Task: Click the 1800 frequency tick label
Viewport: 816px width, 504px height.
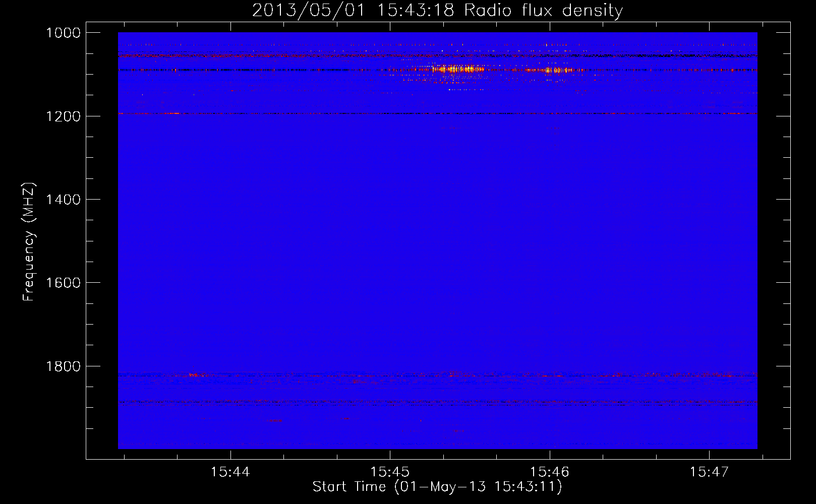Action: pos(63,366)
